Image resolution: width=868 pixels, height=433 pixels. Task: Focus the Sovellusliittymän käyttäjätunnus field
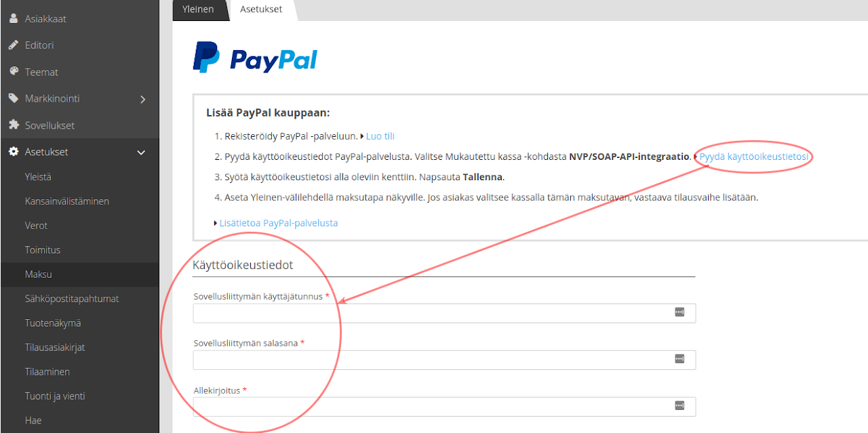pos(444,313)
